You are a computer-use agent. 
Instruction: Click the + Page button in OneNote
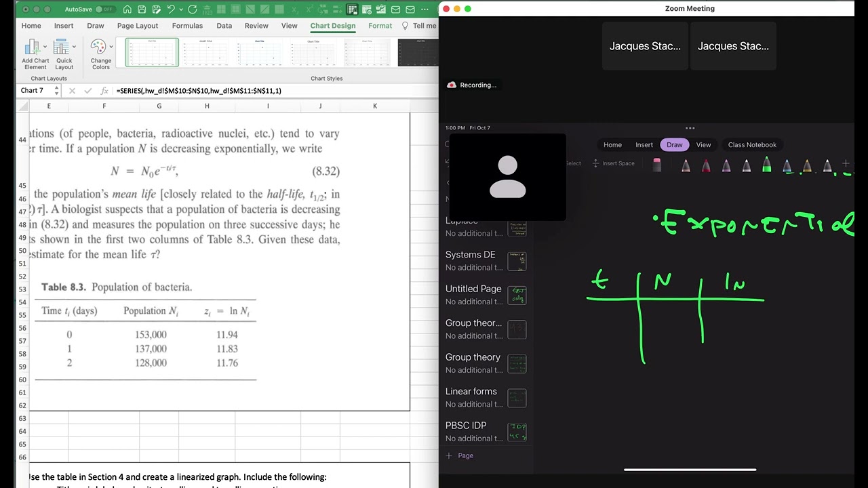tap(460, 455)
